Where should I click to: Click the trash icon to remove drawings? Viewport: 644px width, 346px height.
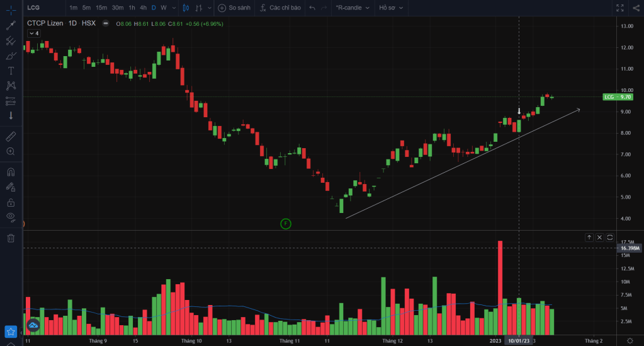point(11,238)
